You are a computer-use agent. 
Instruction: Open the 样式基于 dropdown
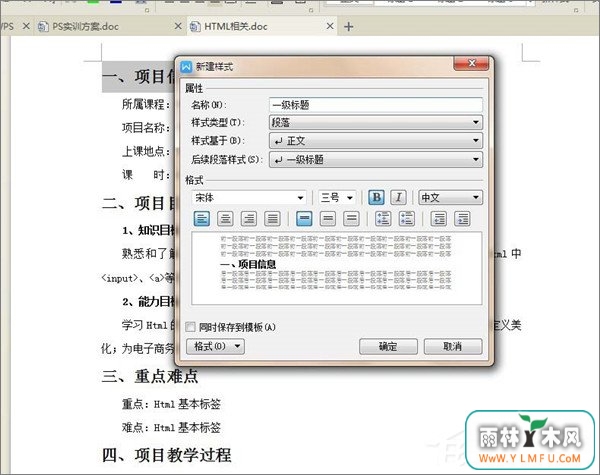[x=376, y=141]
